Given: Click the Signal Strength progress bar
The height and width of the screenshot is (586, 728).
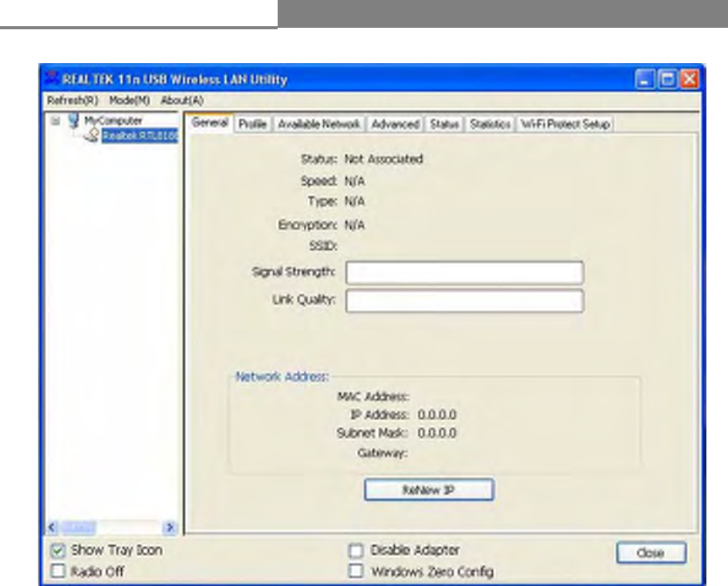Looking at the screenshot, I should coord(465,273).
